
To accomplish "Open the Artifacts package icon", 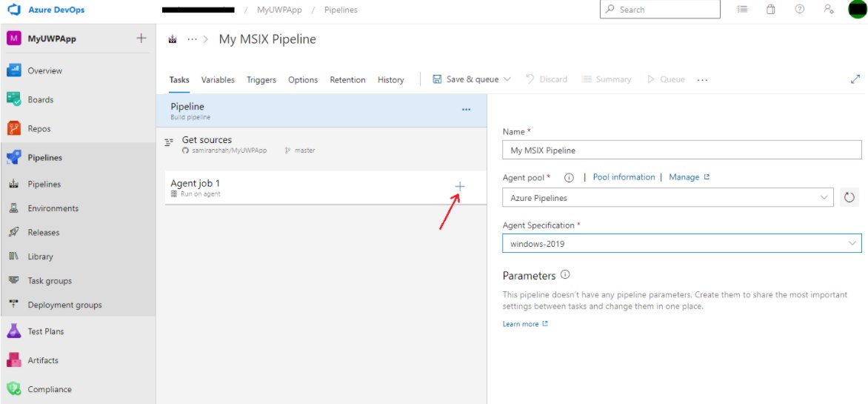I will coord(14,360).
